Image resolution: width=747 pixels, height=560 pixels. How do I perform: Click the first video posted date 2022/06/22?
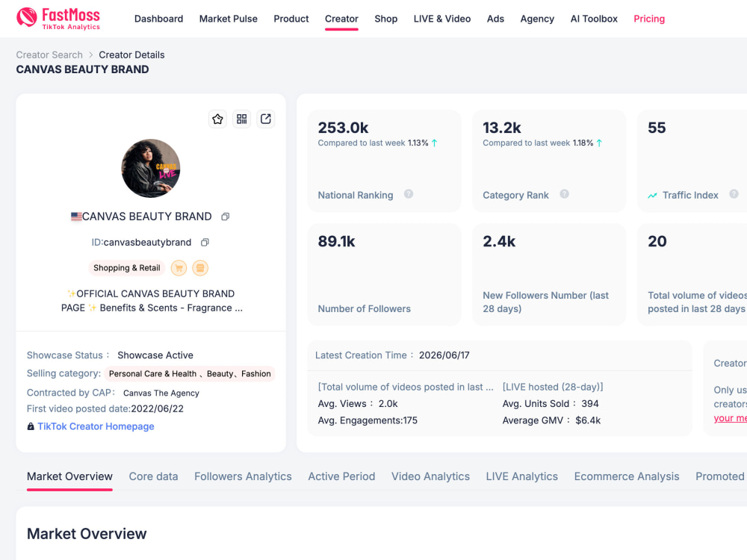point(157,408)
